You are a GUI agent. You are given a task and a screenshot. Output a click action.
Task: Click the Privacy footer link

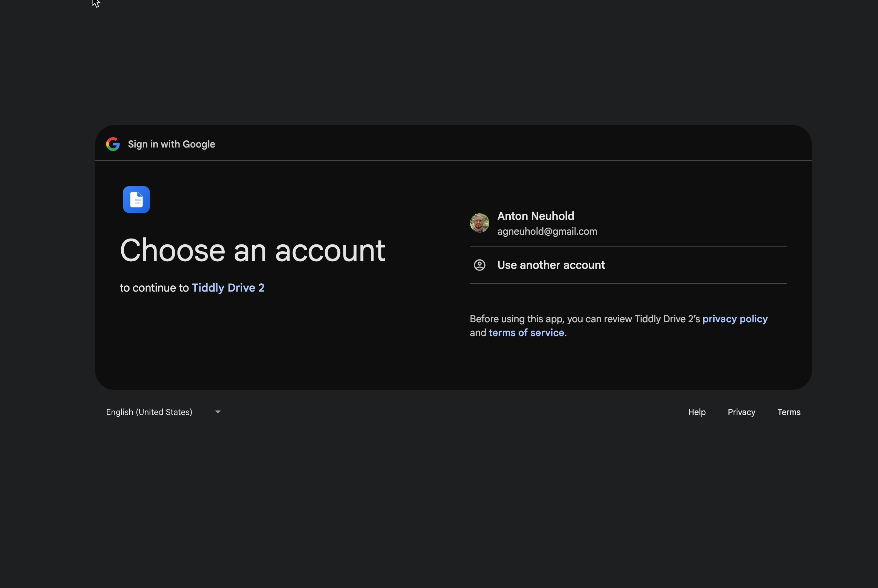(x=741, y=412)
